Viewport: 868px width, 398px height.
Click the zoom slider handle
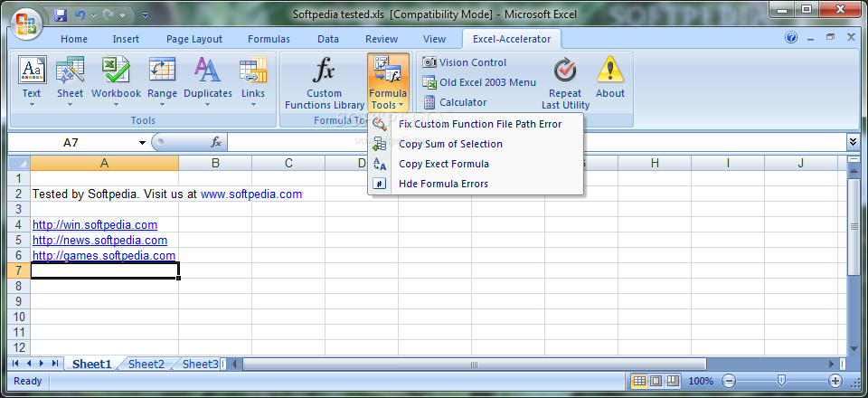click(x=781, y=380)
